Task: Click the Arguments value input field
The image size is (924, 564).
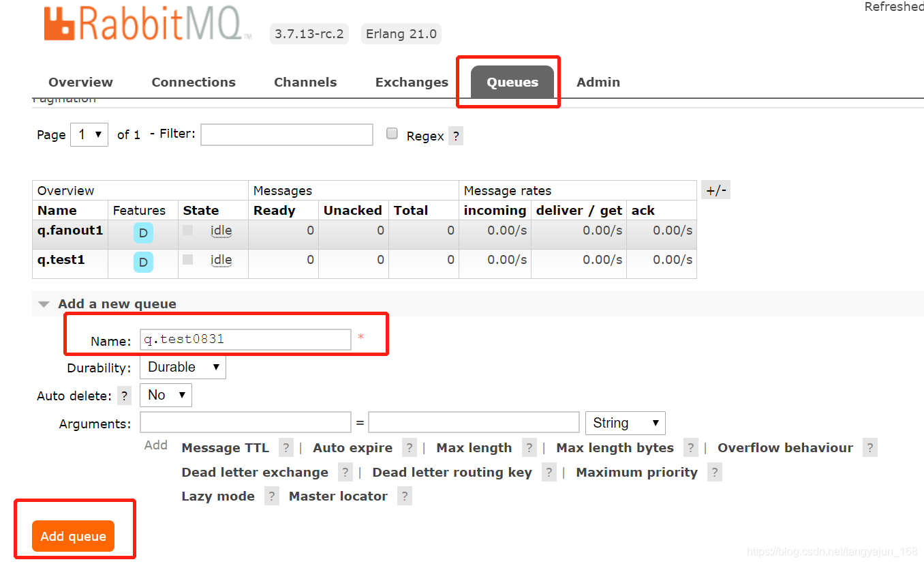Action: [474, 423]
